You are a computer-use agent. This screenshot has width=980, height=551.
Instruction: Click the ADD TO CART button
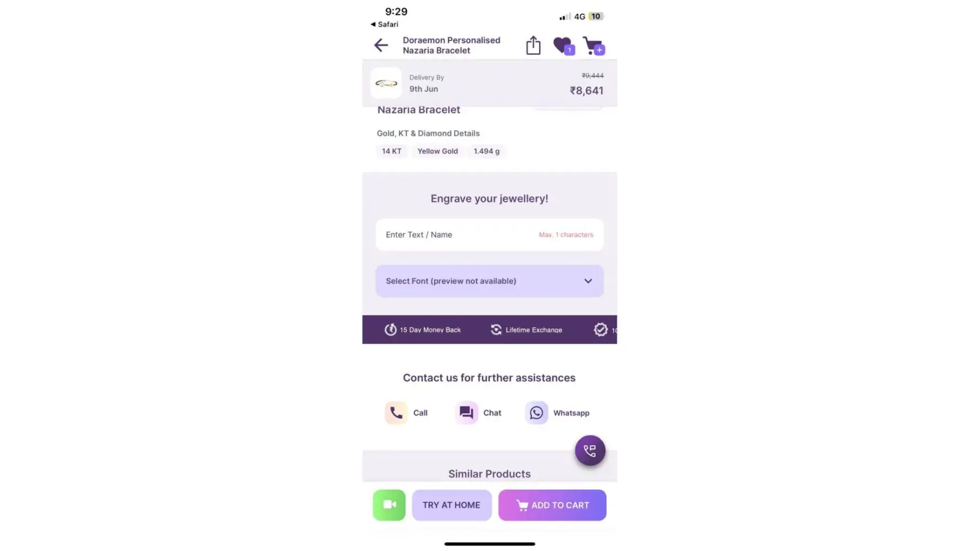click(x=552, y=505)
